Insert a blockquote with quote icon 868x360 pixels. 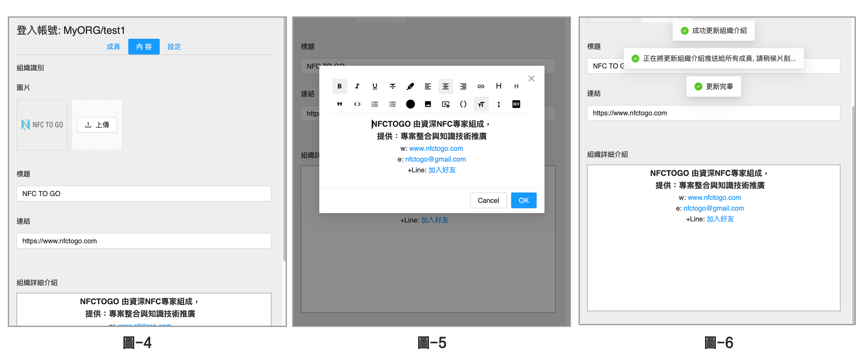pos(339,104)
